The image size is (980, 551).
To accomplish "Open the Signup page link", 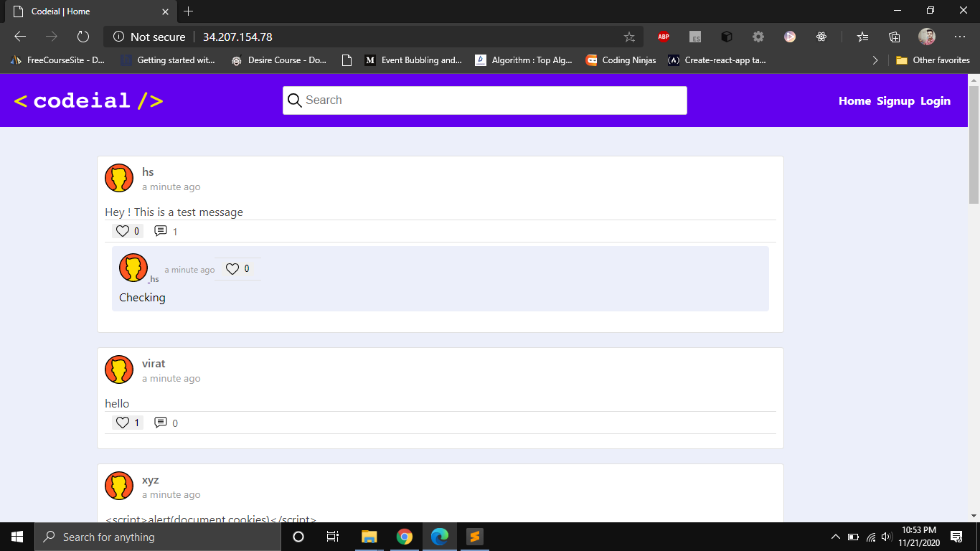I will coord(895,101).
